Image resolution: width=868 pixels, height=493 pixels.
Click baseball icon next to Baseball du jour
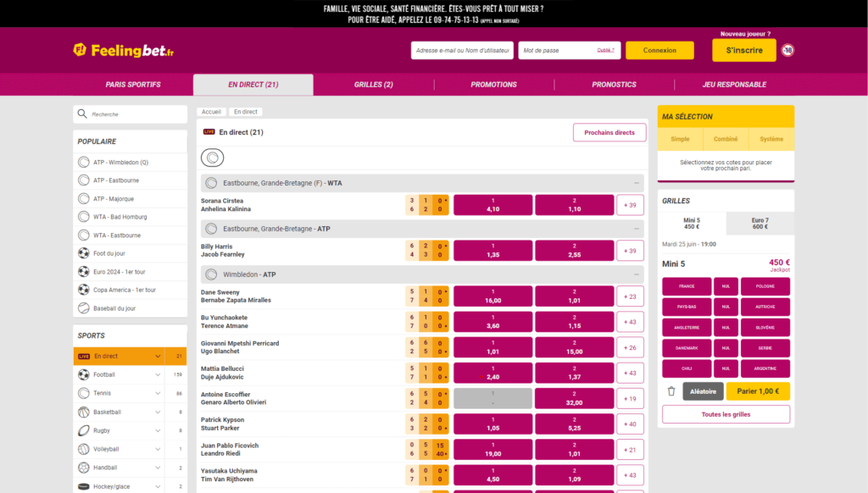click(84, 308)
